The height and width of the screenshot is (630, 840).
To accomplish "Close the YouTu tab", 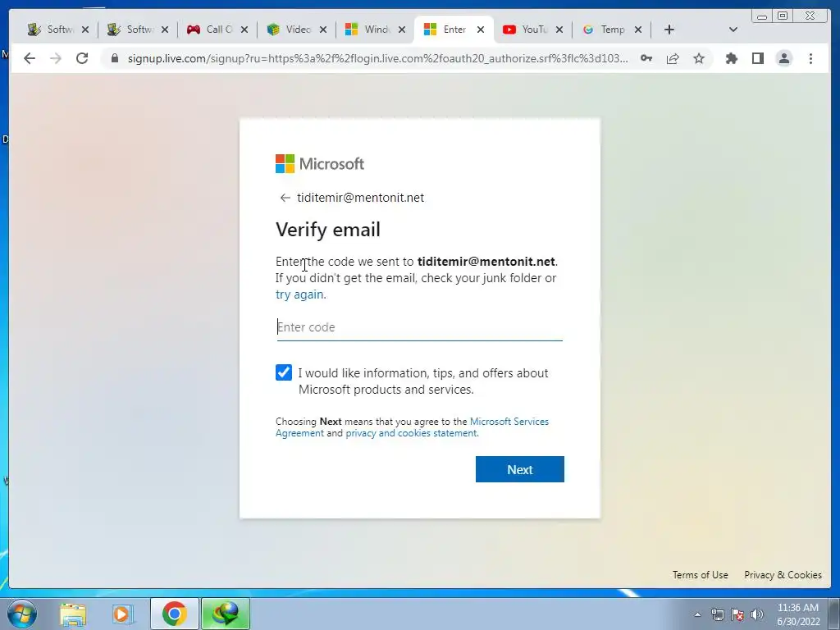I will 559,30.
